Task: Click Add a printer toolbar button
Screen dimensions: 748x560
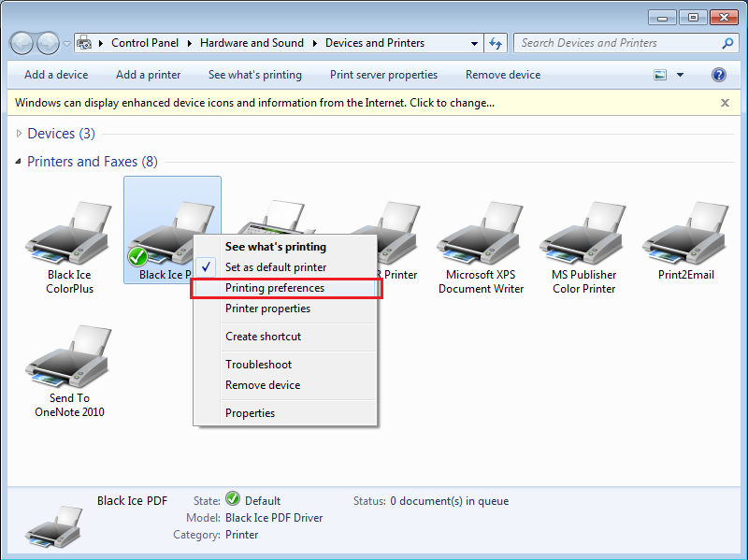Action: tap(149, 75)
